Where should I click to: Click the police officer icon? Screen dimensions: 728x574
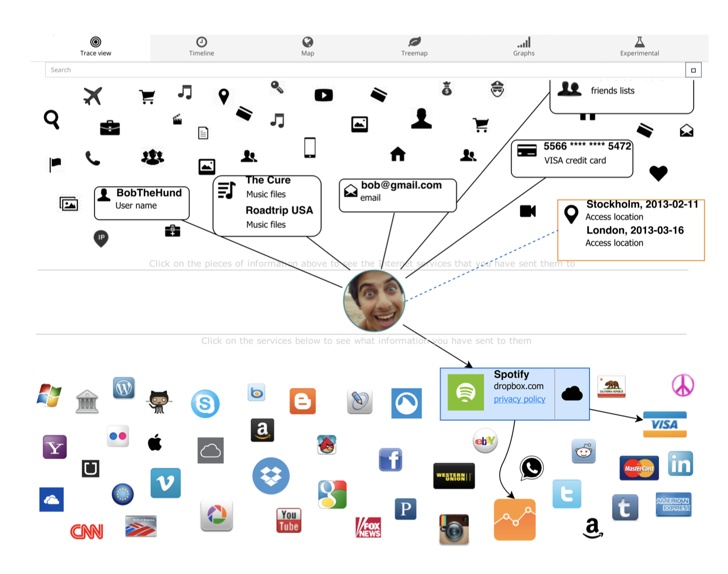498,88
